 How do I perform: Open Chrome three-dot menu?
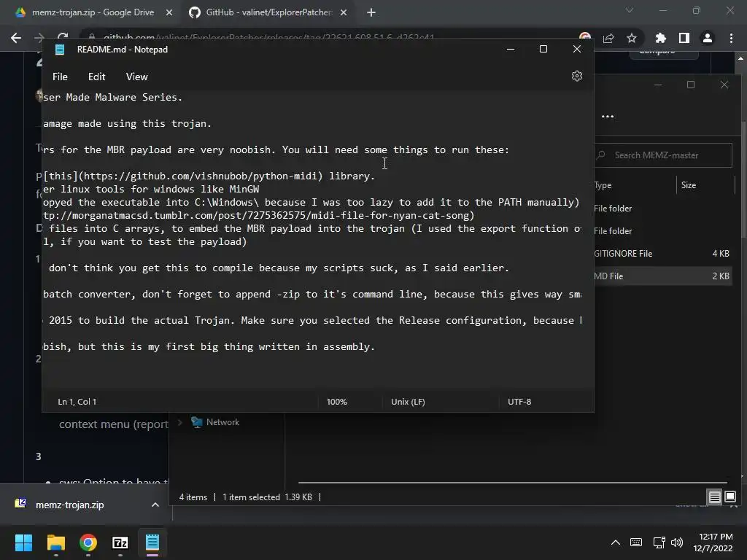[731, 38]
